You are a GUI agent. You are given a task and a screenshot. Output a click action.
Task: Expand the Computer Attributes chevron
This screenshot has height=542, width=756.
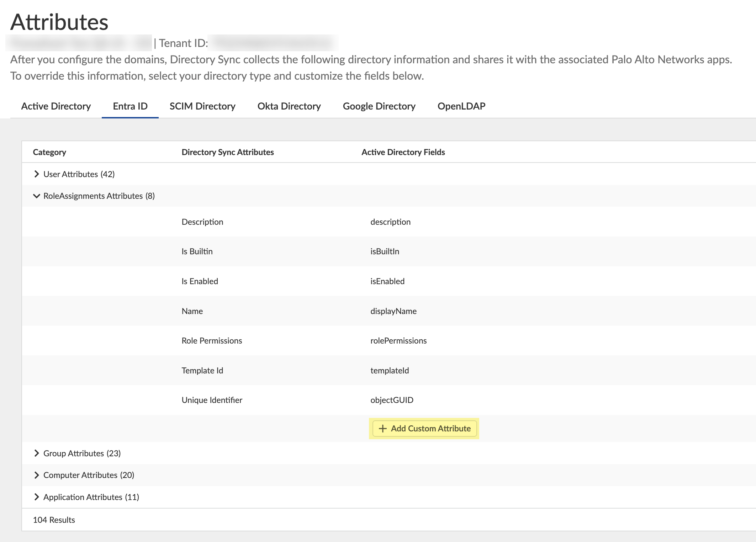click(x=36, y=475)
